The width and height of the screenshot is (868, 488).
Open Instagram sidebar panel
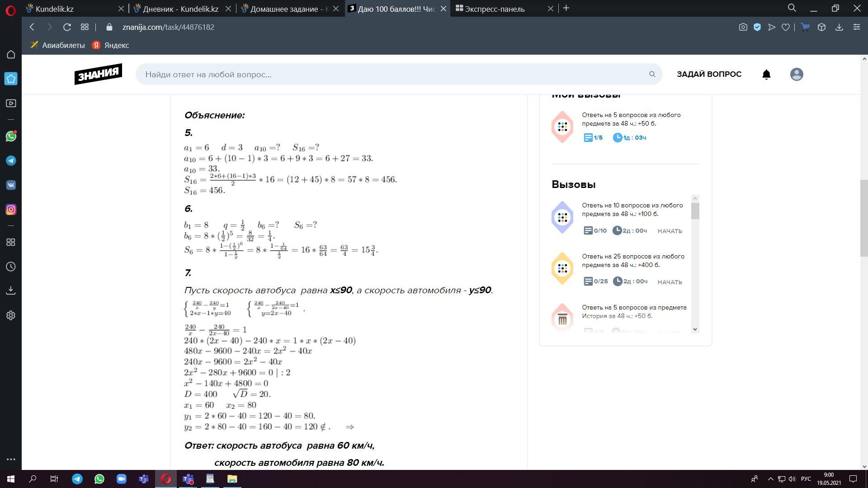pos(11,210)
